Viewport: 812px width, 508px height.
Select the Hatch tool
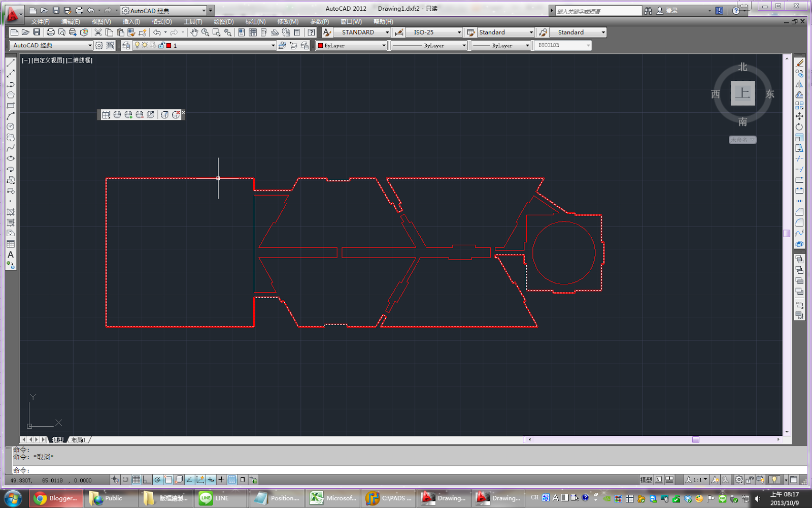pyautogui.click(x=11, y=212)
